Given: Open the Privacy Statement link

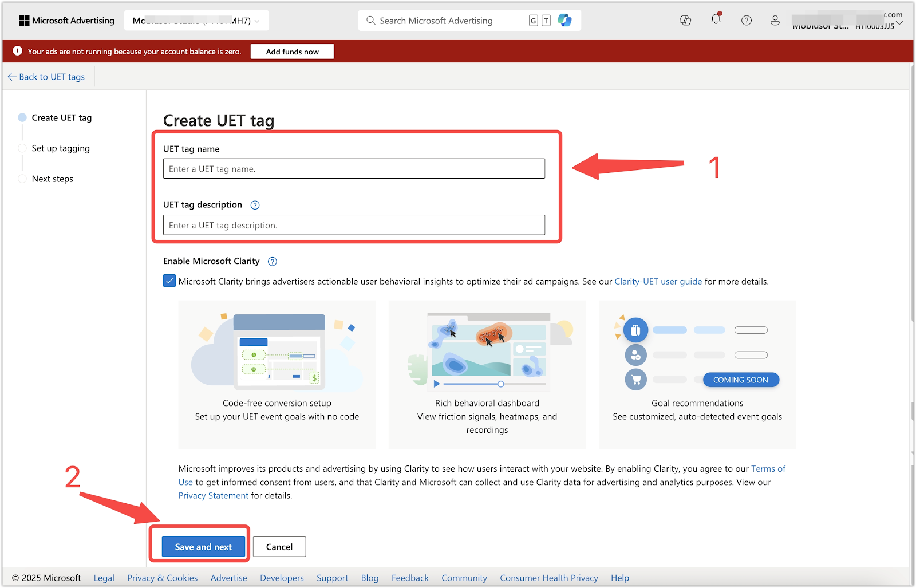Looking at the screenshot, I should pyautogui.click(x=214, y=496).
